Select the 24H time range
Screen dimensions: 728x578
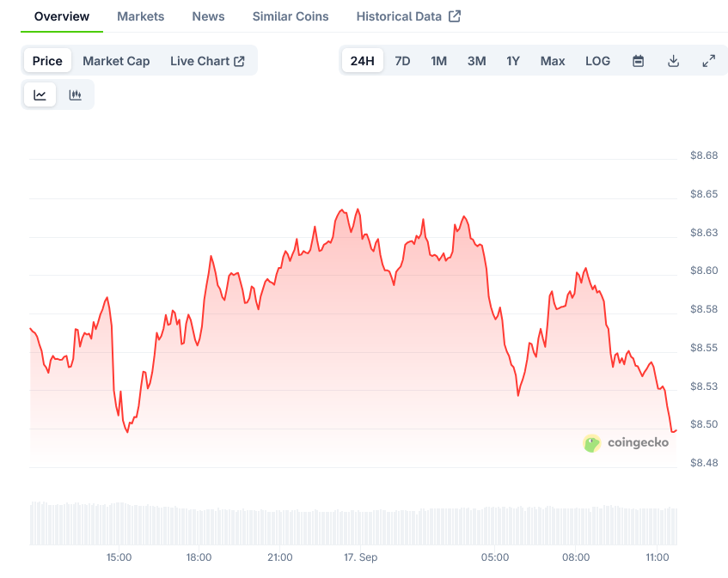click(x=362, y=61)
